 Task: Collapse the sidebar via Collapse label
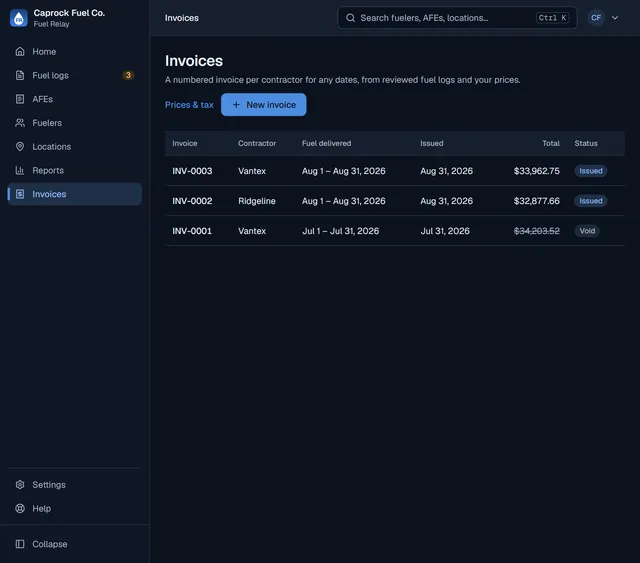50,544
